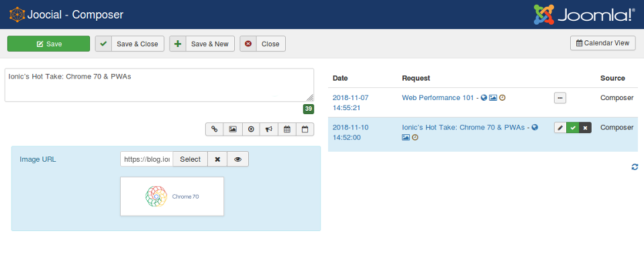Click the Chrome 70 image thumbnail
The image size is (644, 268).
[172, 197]
